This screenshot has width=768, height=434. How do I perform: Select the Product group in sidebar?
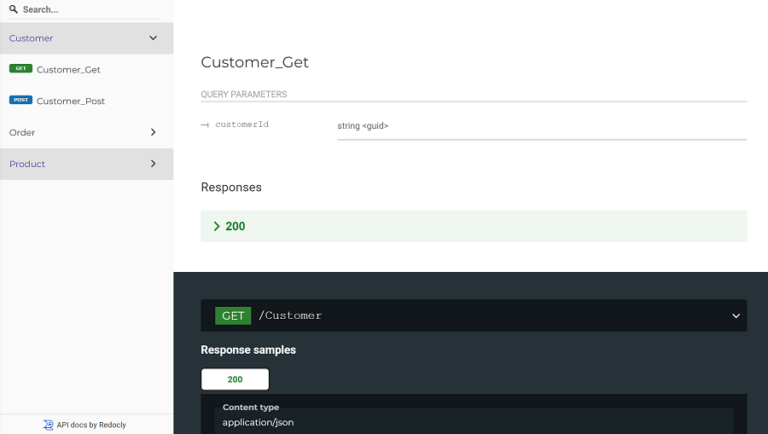(27, 164)
